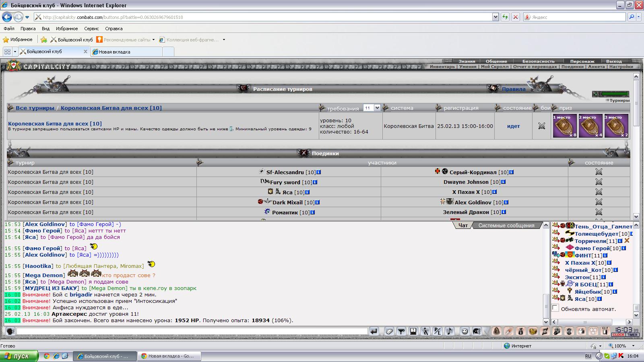Image resolution: width=644 pixels, height=362 pixels.
Task: Open Поединки in the top game menu
Action: point(572,67)
